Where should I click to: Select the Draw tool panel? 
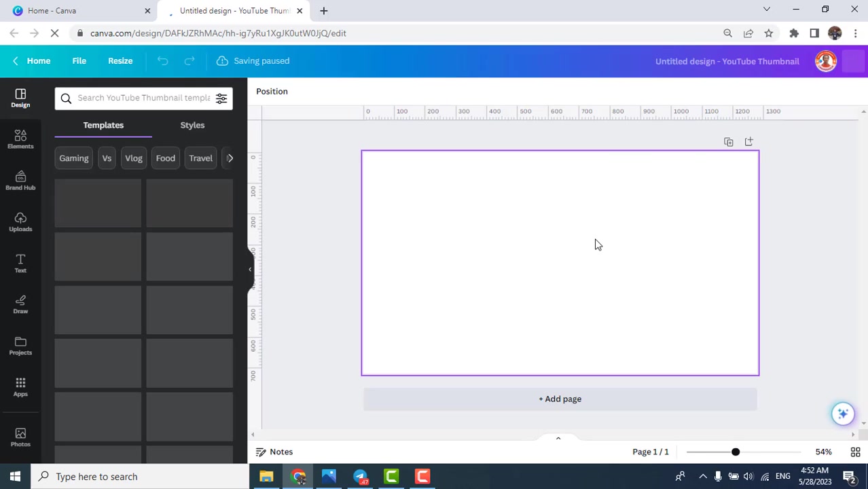(x=20, y=304)
